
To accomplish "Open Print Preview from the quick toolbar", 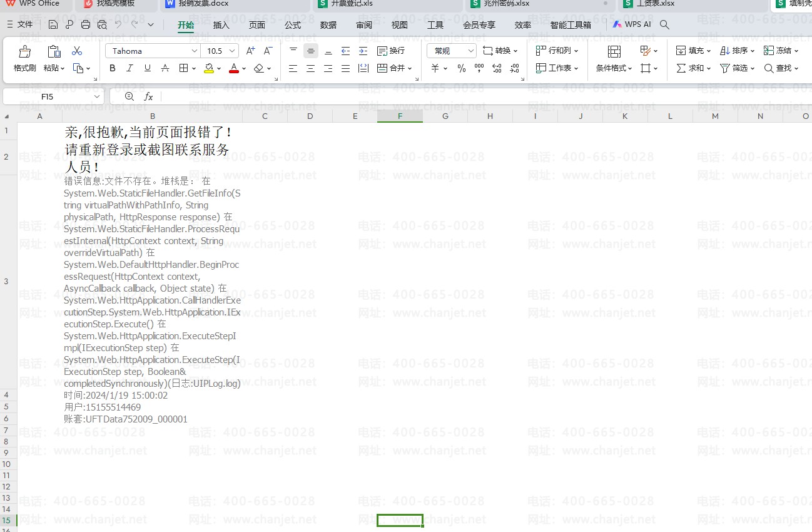I will coord(102,25).
